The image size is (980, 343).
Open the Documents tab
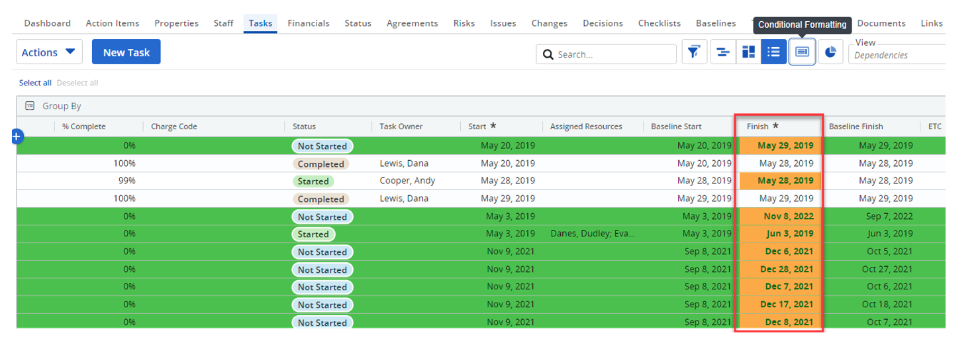[x=881, y=23]
